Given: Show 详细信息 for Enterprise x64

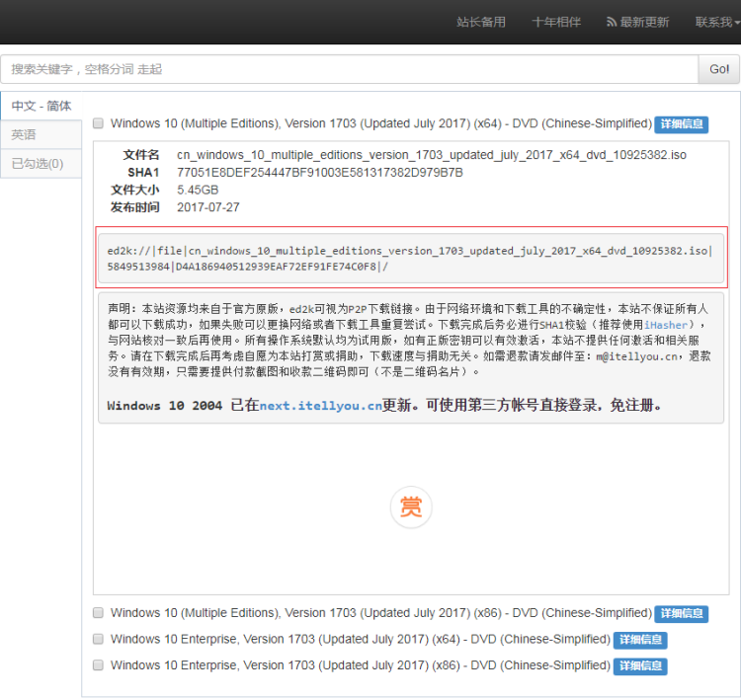Looking at the screenshot, I should 640,640.
